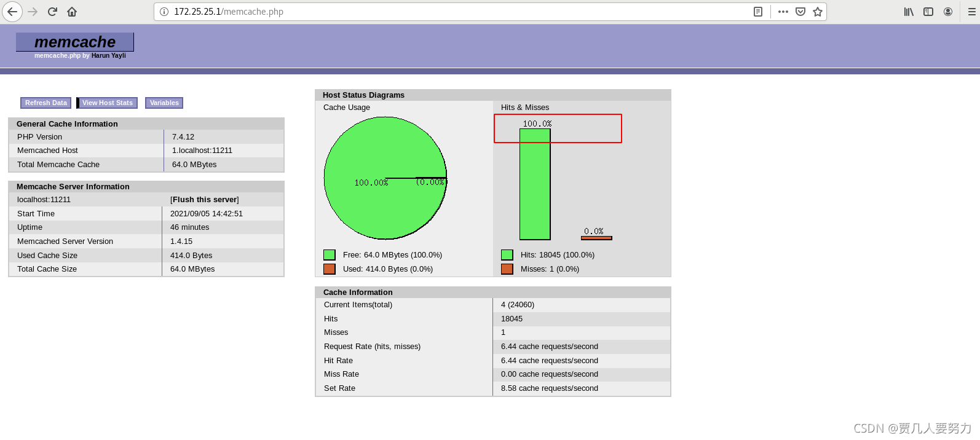Click Hits: 18045 (100.0%) legend text

coord(558,255)
